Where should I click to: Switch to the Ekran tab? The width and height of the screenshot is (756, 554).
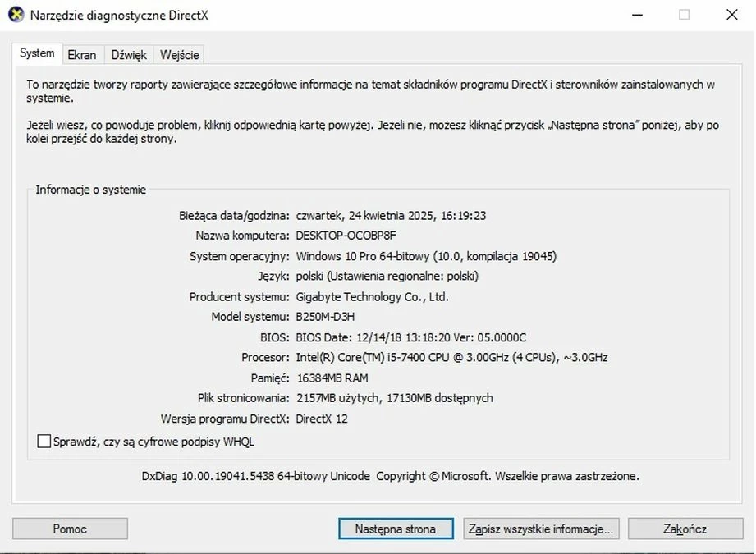point(82,55)
